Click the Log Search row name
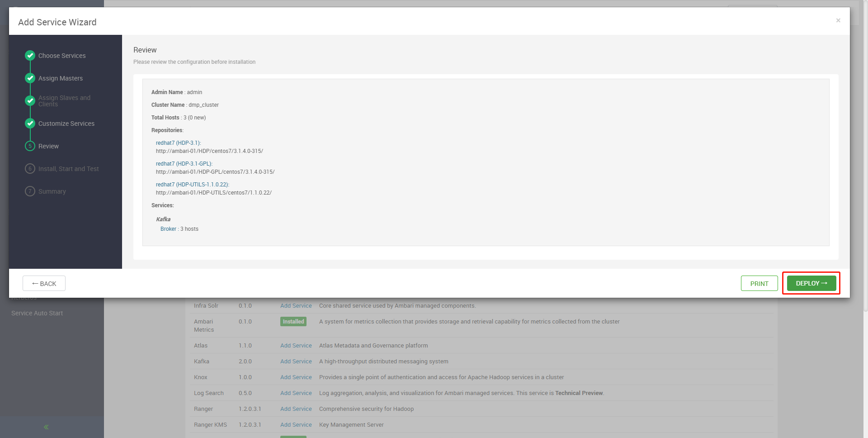This screenshot has height=438, width=868. pyautogui.click(x=209, y=393)
